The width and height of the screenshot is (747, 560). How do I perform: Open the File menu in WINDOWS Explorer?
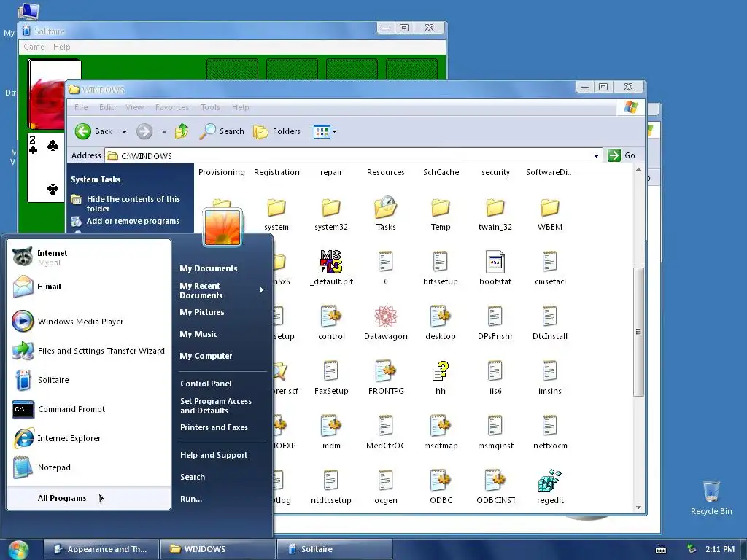click(81, 107)
